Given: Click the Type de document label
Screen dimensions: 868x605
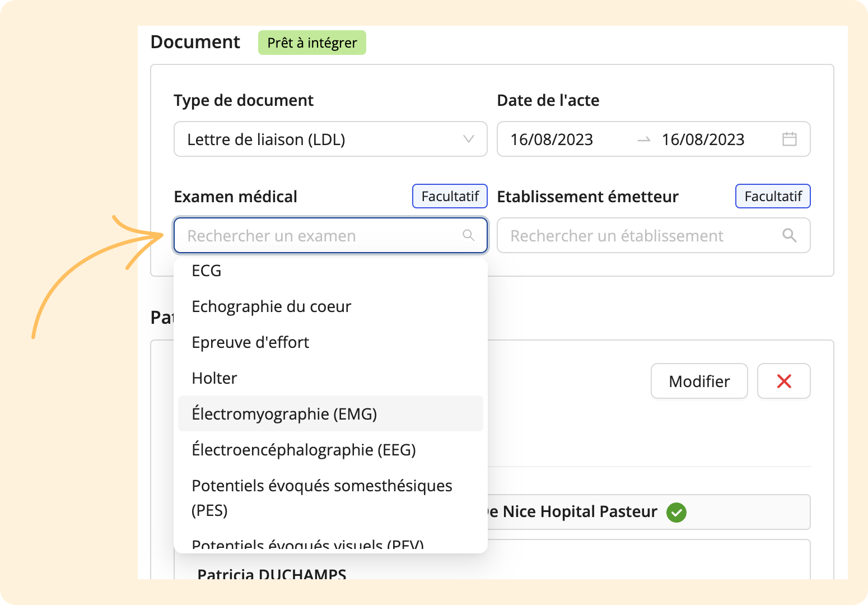Looking at the screenshot, I should pos(244,100).
